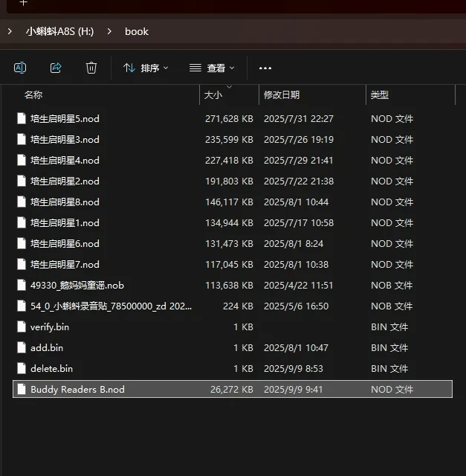This screenshot has width=466, height=476.
Task: Click size value 235,599 KB
Action: tap(229, 140)
